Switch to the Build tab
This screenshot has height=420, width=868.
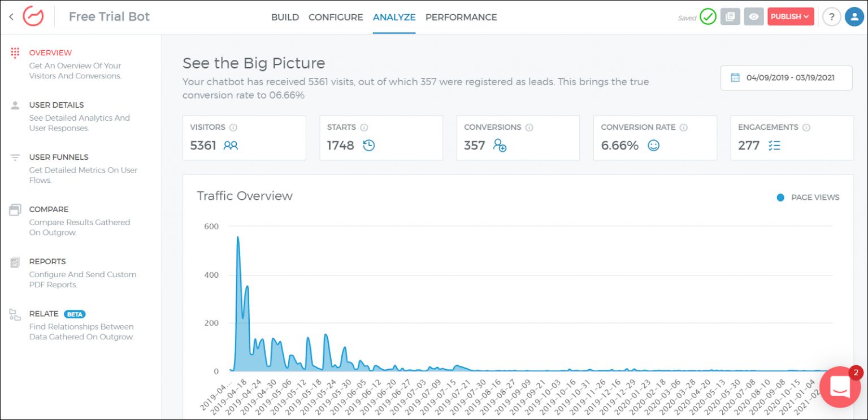(285, 17)
